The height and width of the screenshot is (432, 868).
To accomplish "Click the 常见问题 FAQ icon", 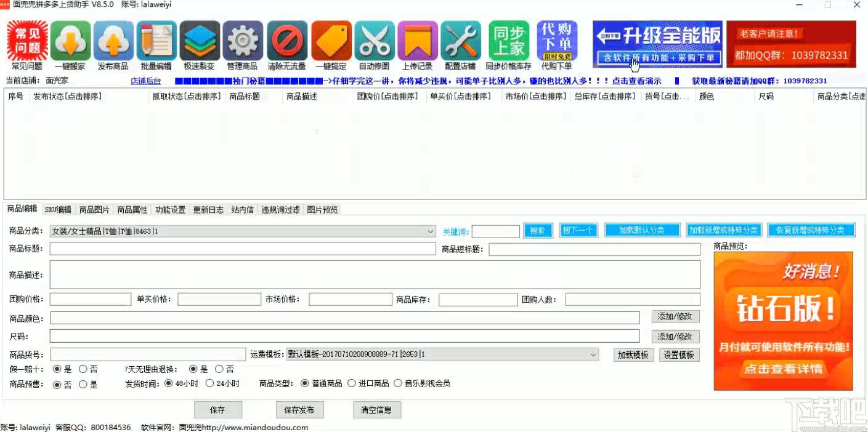I will pyautogui.click(x=27, y=41).
